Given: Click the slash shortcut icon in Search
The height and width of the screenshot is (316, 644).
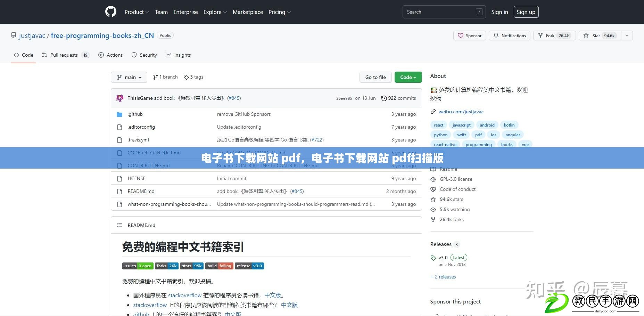Looking at the screenshot, I should (x=479, y=12).
